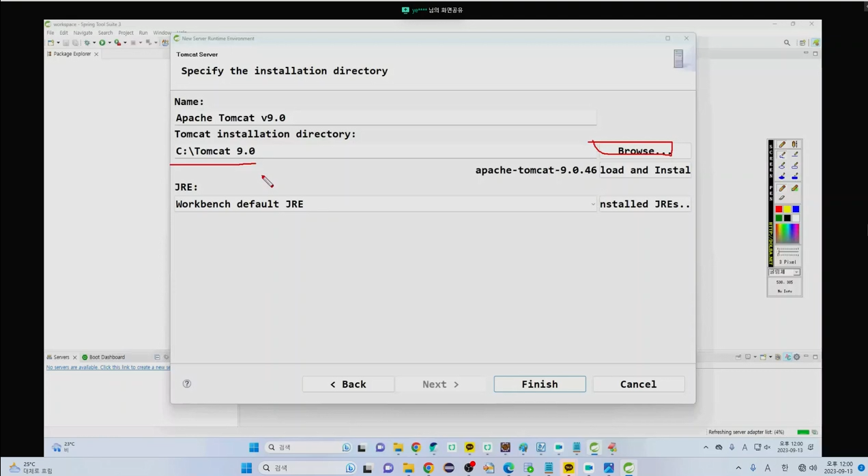Click the Debug toolbar icon
This screenshot has height=476, width=868.
[87, 42]
